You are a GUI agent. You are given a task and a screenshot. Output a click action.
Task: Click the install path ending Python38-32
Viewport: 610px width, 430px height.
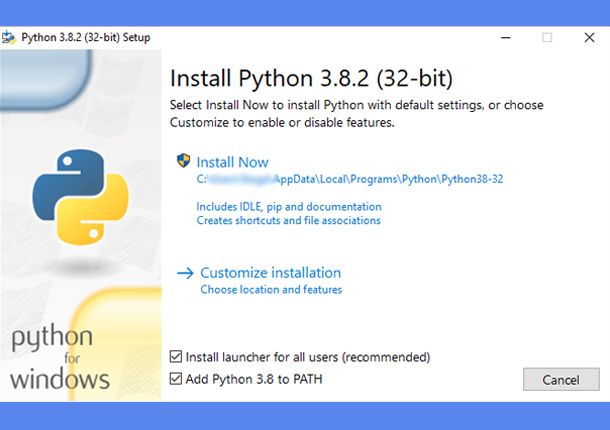click(350, 179)
